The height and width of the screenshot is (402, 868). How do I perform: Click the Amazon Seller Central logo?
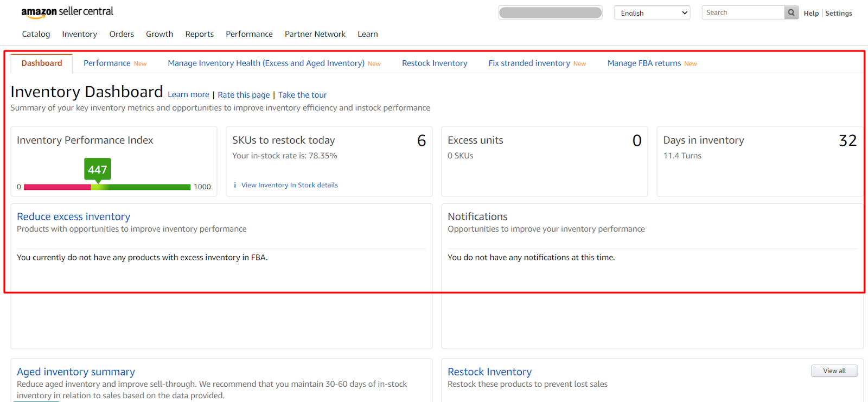coord(67,12)
